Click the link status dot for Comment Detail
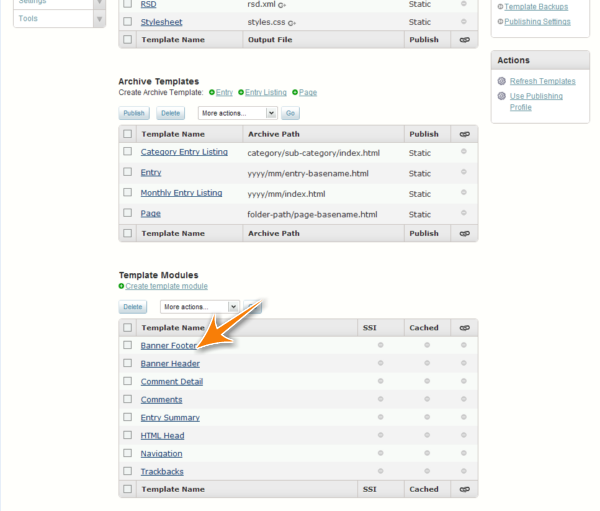Image resolution: width=600 pixels, height=511 pixels. [x=464, y=381]
